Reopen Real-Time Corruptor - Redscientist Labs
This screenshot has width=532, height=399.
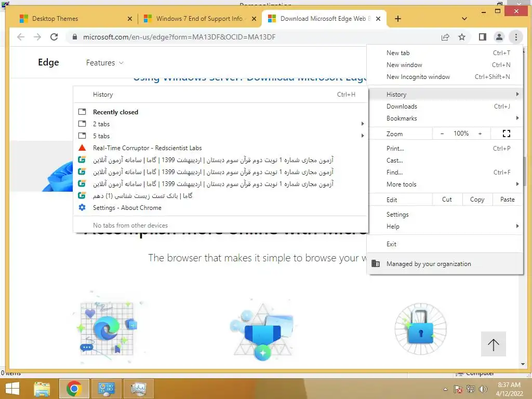pos(220,148)
